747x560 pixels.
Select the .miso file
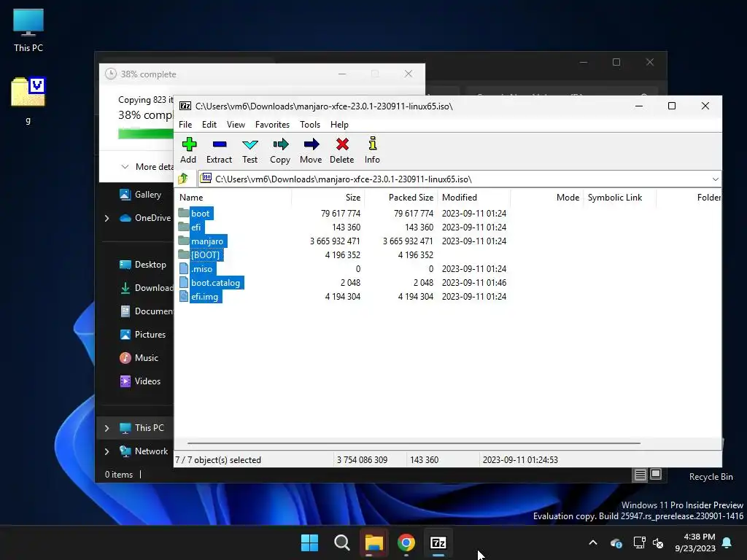coord(196,268)
